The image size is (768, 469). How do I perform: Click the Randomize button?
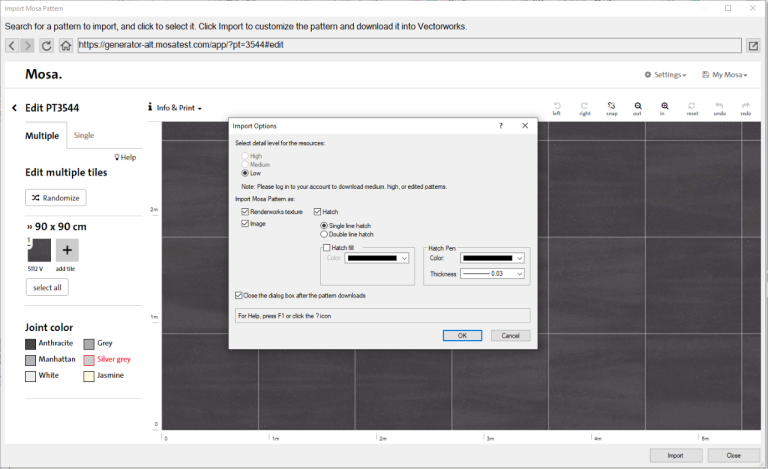pyautogui.click(x=56, y=198)
